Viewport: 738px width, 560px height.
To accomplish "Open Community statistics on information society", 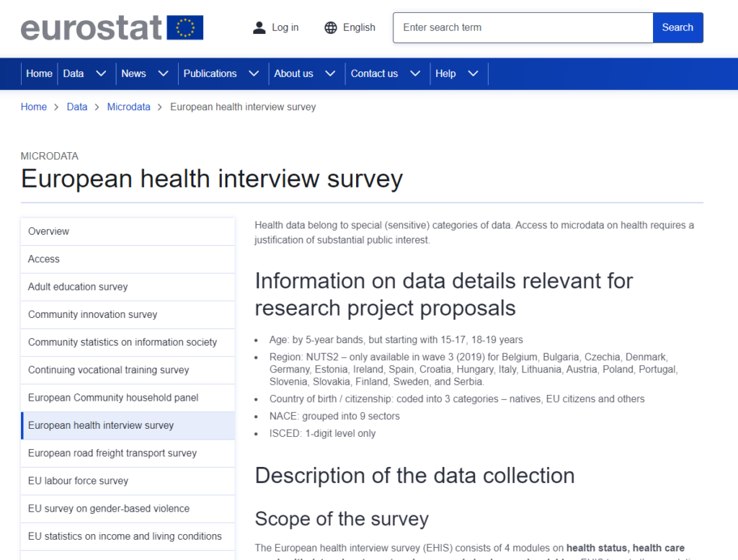I will coord(128,342).
